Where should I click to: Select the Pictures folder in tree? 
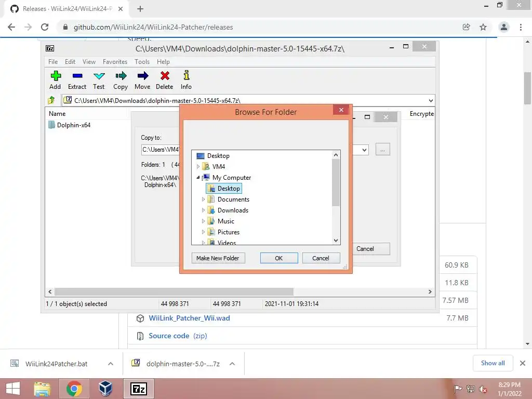click(x=223, y=232)
